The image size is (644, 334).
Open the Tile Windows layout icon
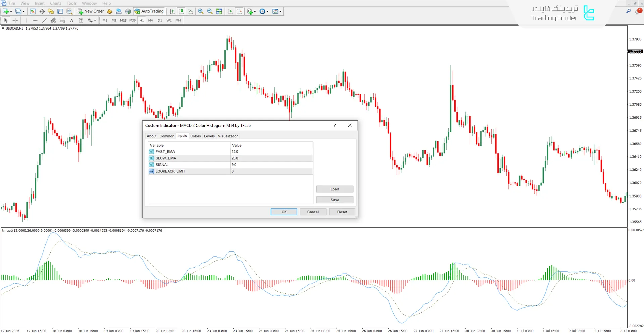[219, 11]
